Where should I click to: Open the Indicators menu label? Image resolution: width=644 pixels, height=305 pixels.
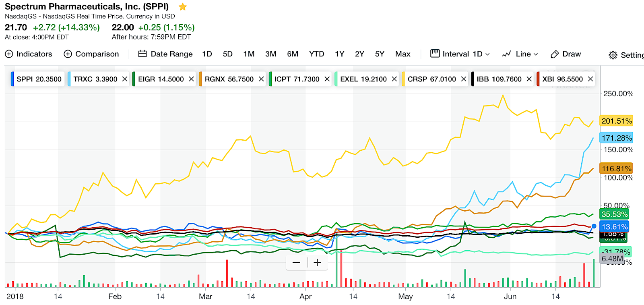(34, 54)
